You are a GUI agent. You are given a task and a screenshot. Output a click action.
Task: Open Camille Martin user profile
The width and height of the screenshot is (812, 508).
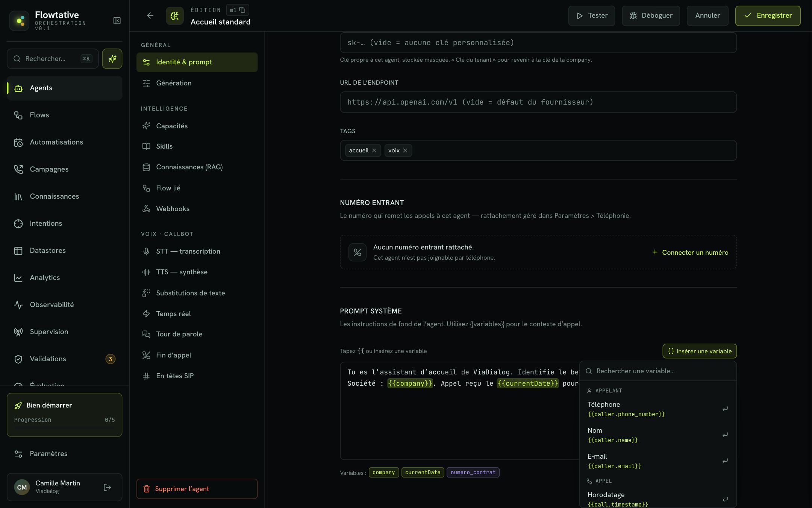coord(65,487)
